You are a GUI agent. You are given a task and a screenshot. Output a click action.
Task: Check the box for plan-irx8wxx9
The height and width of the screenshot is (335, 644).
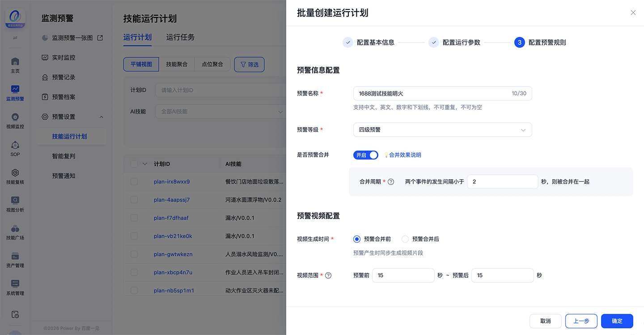(134, 182)
